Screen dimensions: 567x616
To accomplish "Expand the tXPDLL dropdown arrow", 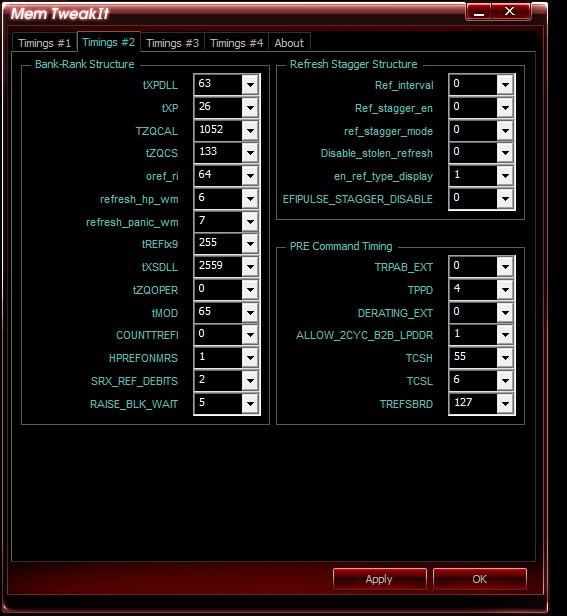I will pyautogui.click(x=250, y=84).
